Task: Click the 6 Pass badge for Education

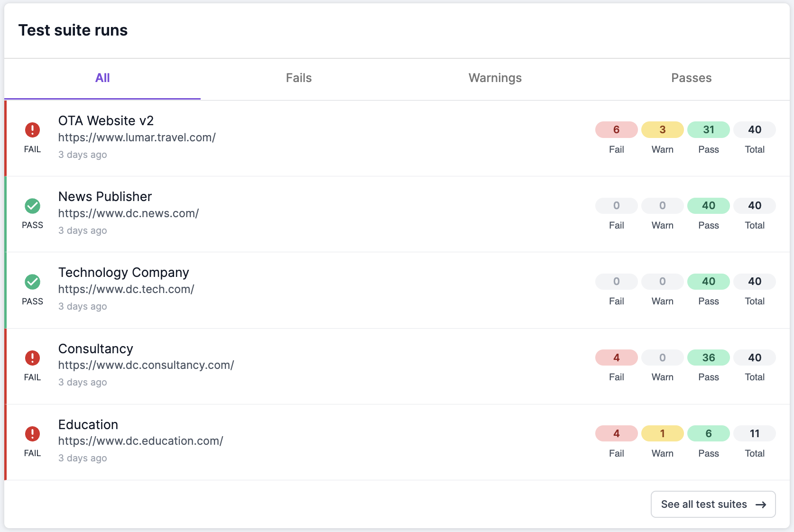Action: (709, 434)
